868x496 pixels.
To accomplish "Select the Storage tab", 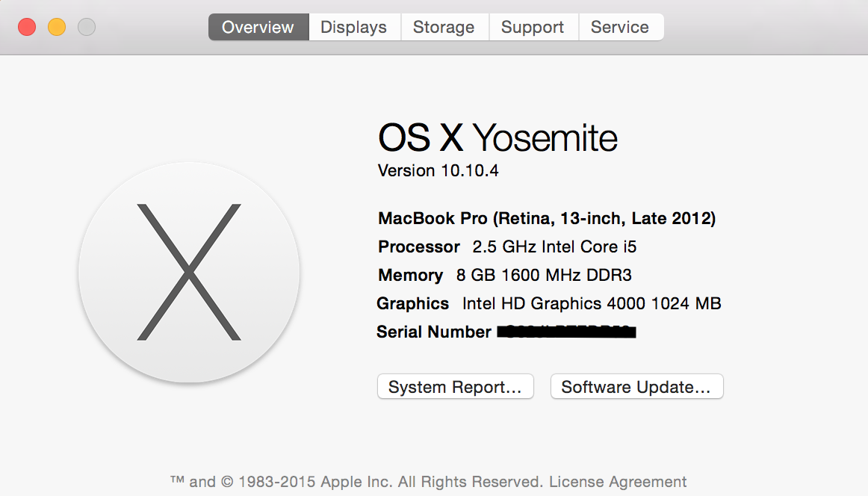I will coord(444,28).
